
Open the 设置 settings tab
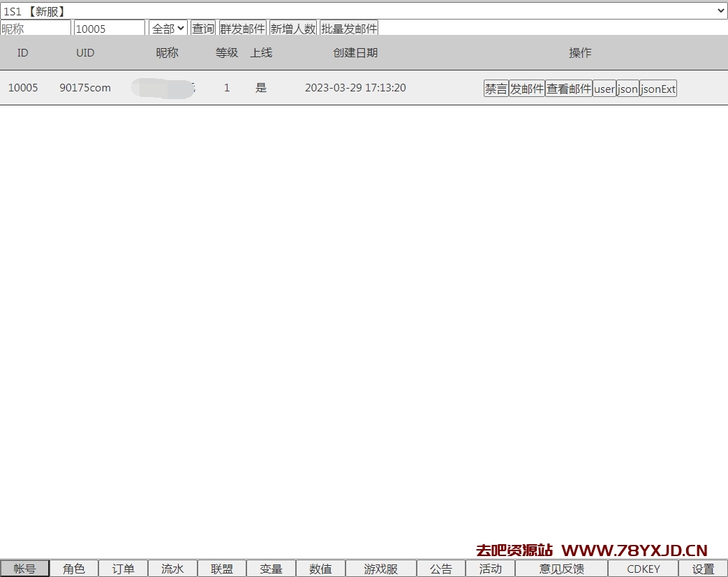703,569
